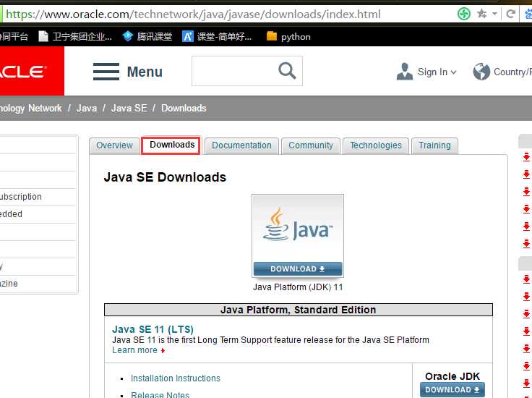
Task: Open the python bookmarks folder
Action: point(288,36)
